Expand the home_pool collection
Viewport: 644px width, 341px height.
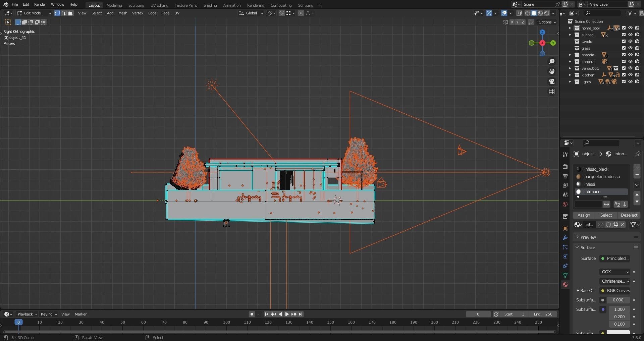tap(570, 28)
